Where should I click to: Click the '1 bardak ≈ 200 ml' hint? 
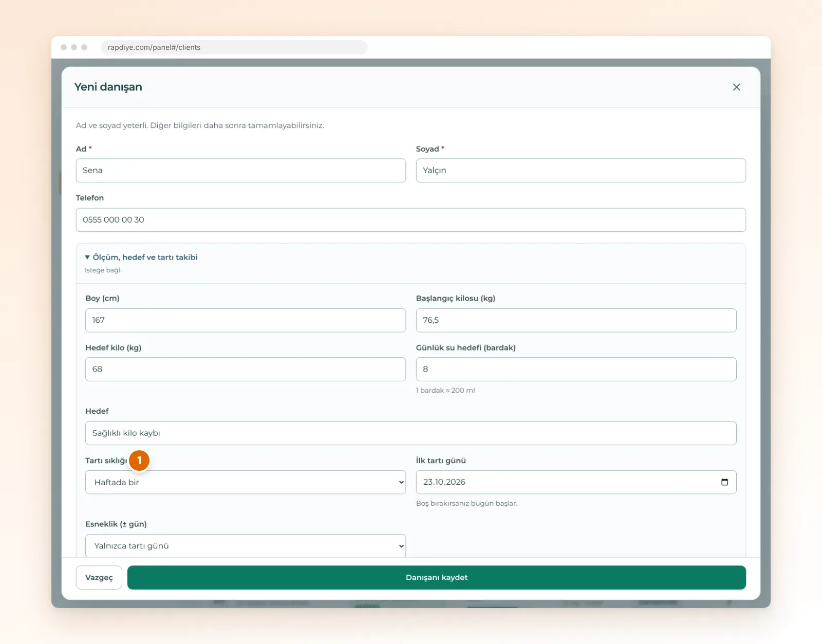pyautogui.click(x=445, y=391)
